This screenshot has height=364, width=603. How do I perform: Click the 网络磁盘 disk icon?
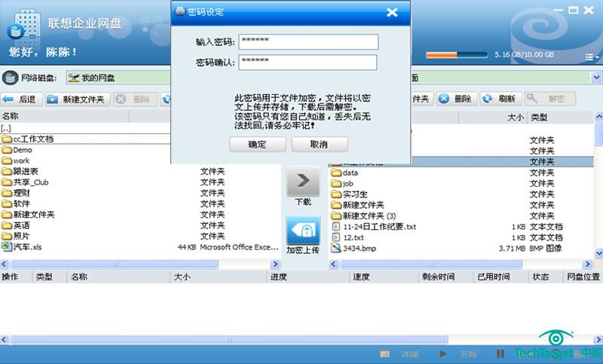point(10,78)
